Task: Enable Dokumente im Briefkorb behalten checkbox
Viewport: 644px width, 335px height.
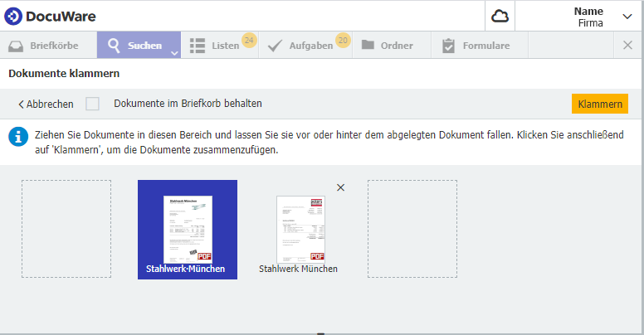Action: [92, 104]
